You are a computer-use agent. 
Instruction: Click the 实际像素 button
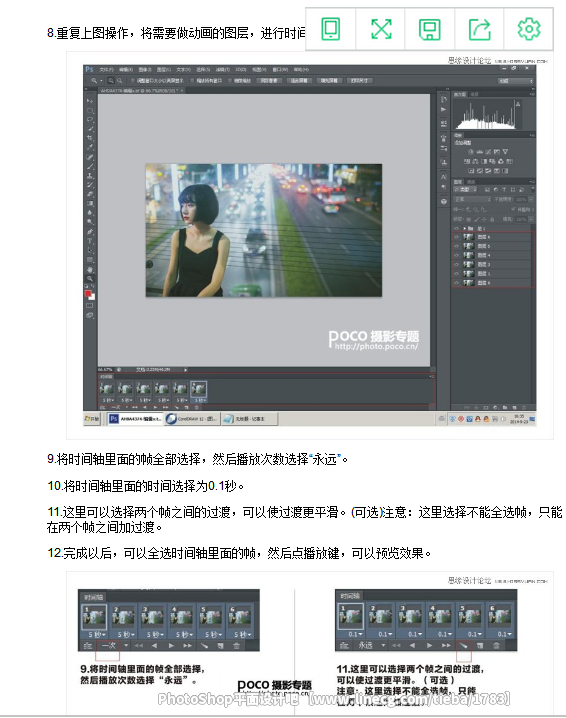coord(269,81)
